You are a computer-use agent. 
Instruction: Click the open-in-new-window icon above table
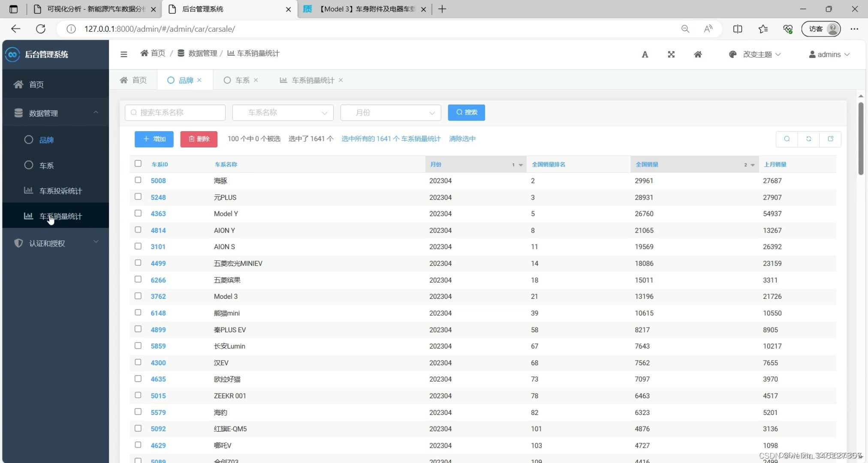[x=830, y=139]
